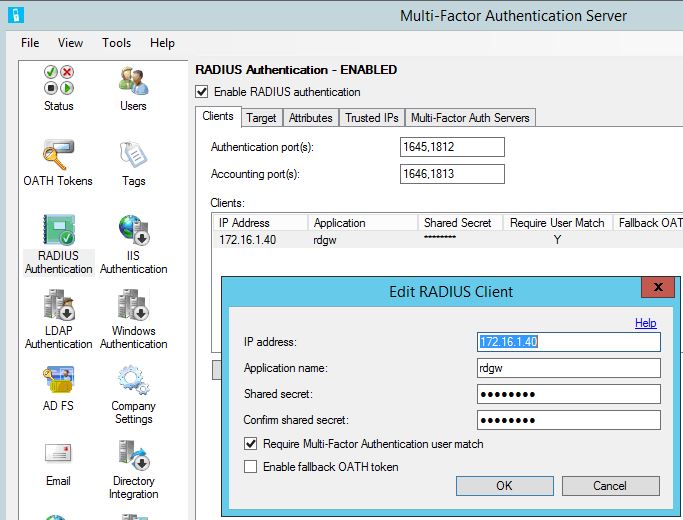
Task: Click the IP Address column header
Action: pos(260,223)
